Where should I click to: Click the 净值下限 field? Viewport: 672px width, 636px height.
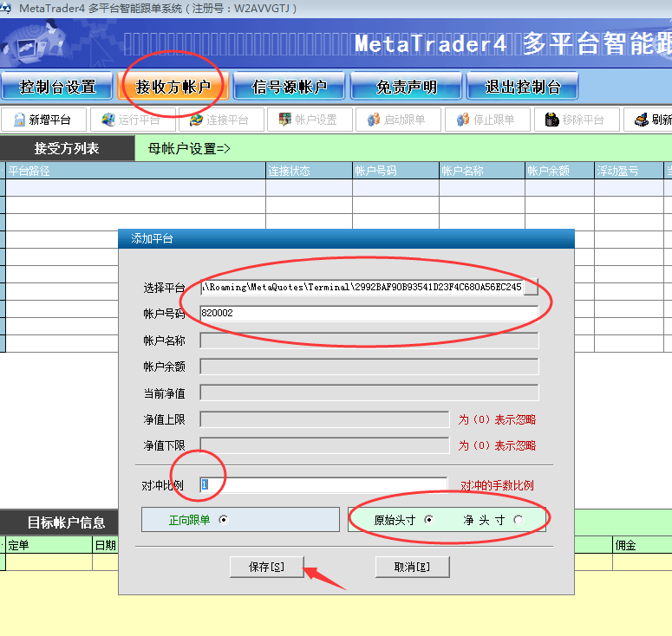pos(324,445)
